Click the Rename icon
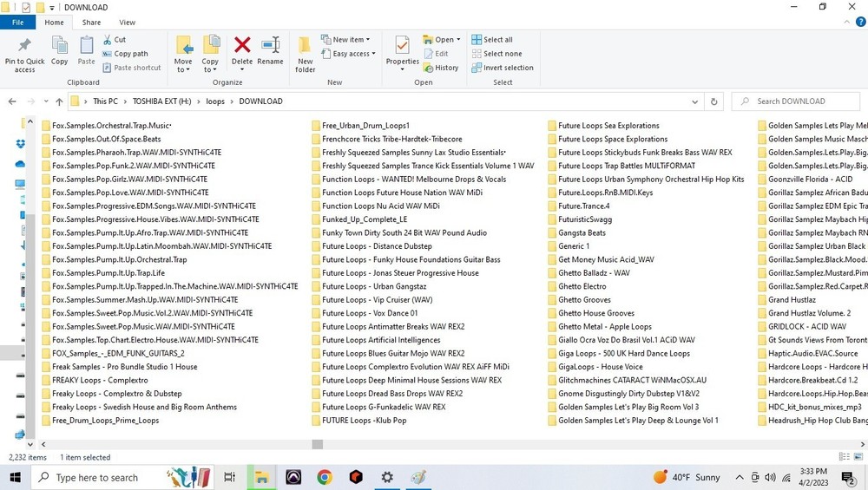868x490 pixels. [270, 45]
